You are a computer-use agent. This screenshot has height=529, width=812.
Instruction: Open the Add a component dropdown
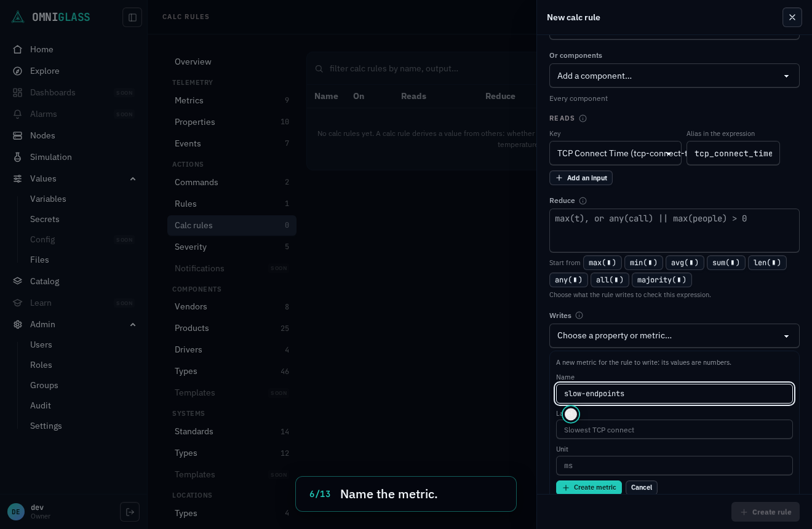point(674,76)
